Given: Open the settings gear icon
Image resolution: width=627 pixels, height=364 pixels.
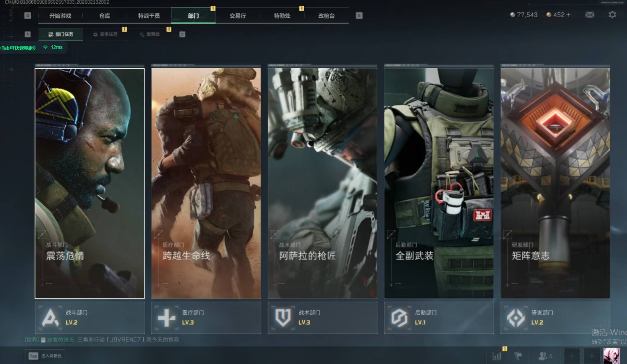Looking at the screenshot, I should tap(612, 15).
